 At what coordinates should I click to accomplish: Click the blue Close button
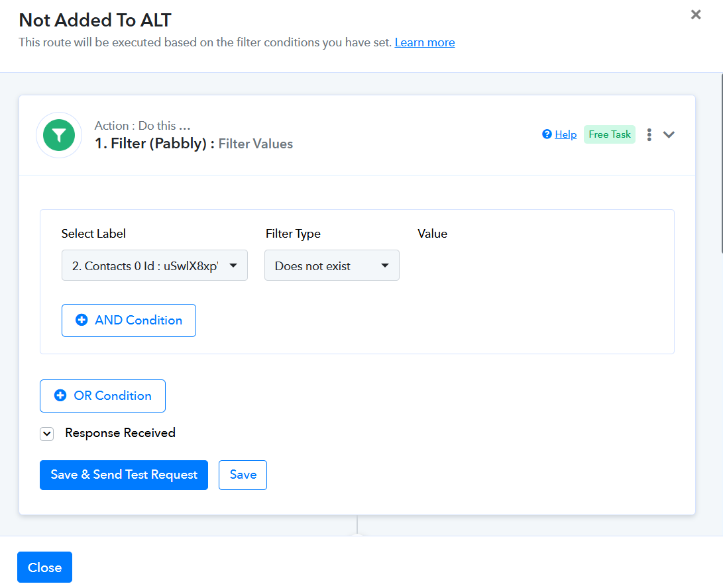(44, 567)
